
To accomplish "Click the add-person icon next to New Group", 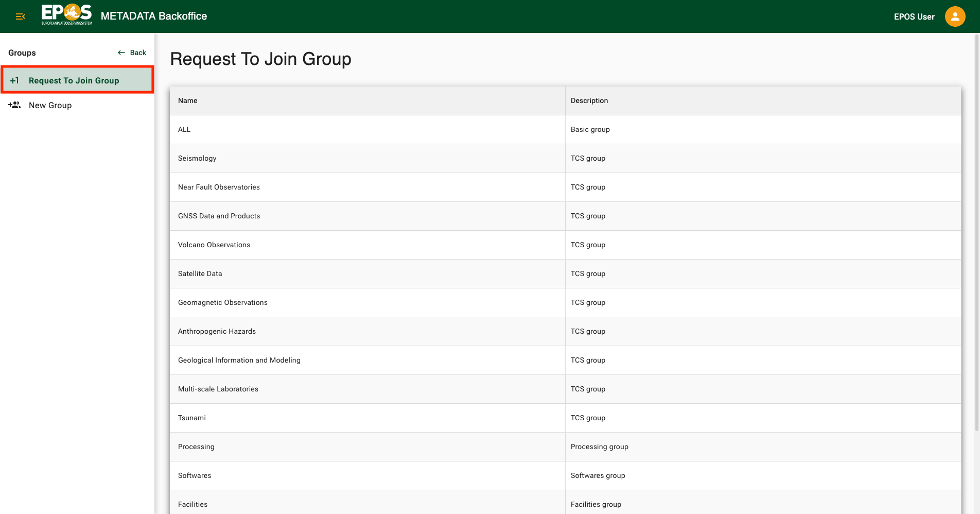I will 15,105.
